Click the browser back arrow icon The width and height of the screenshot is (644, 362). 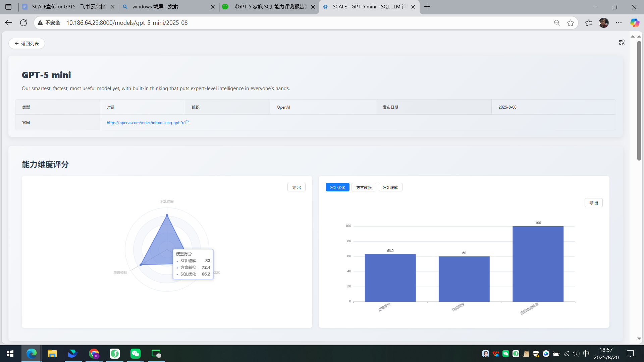[x=8, y=23]
